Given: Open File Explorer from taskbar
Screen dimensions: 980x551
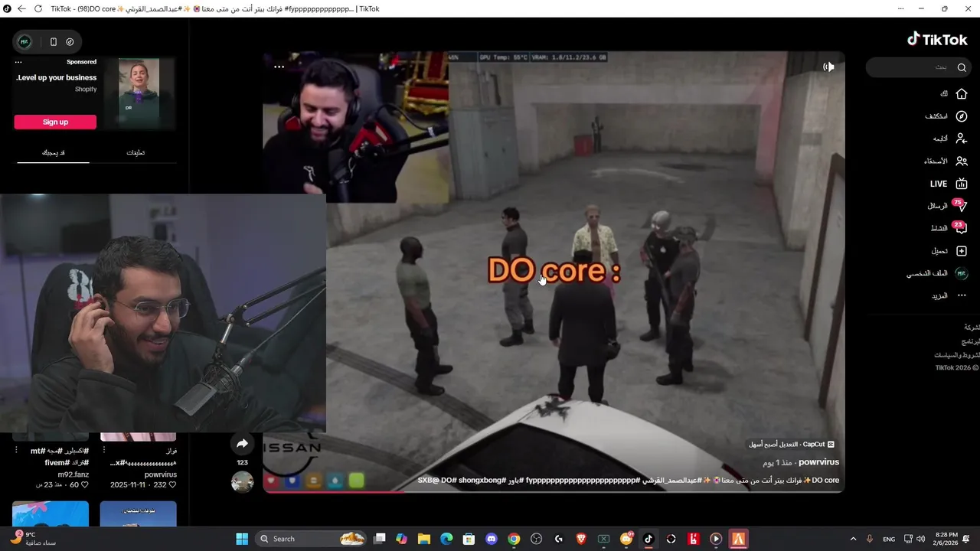Looking at the screenshot, I should 423,539.
